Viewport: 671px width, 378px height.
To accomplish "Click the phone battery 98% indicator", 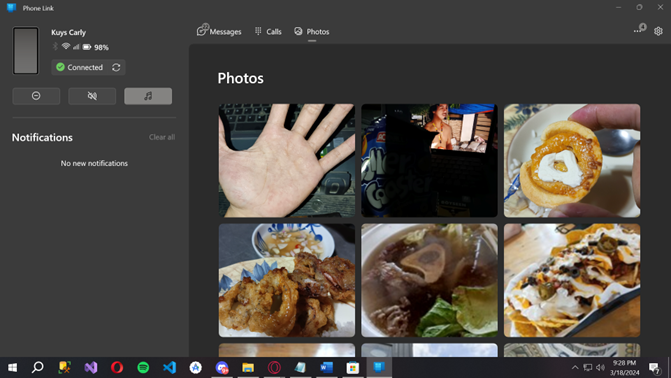I will coord(95,47).
